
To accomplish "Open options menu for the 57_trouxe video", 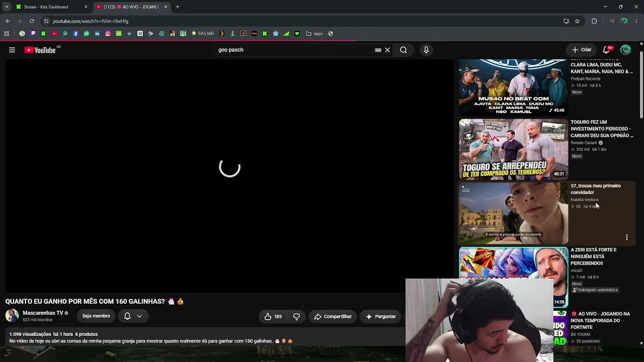I will pos(627,237).
